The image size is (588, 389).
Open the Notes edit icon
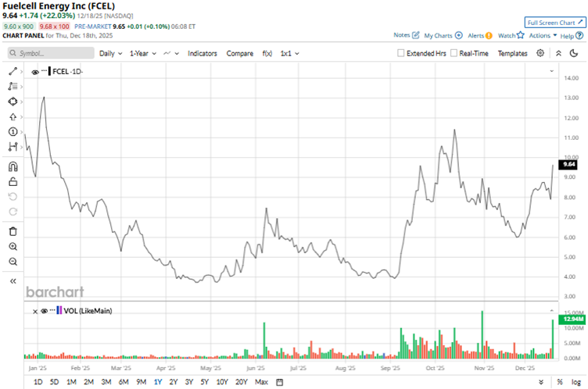[x=415, y=35]
